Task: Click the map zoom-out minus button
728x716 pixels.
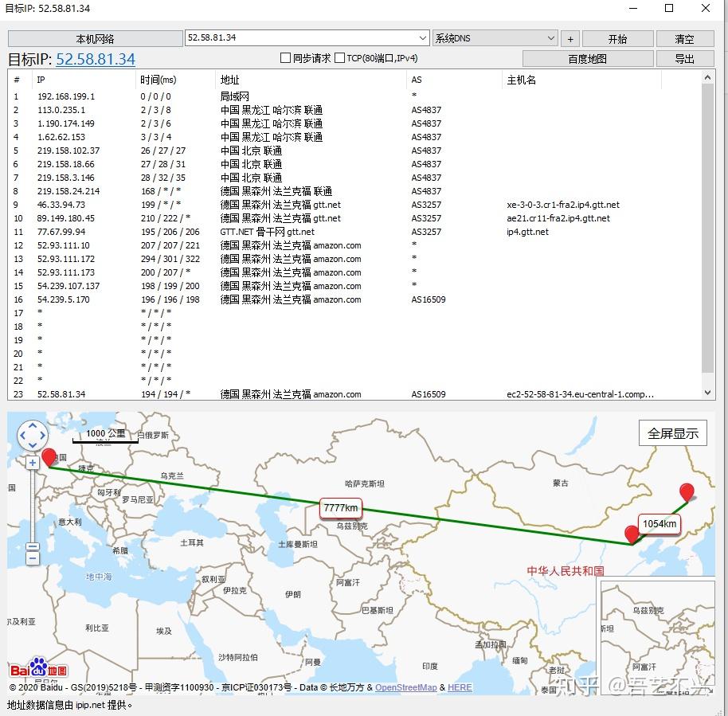Action: point(33,559)
